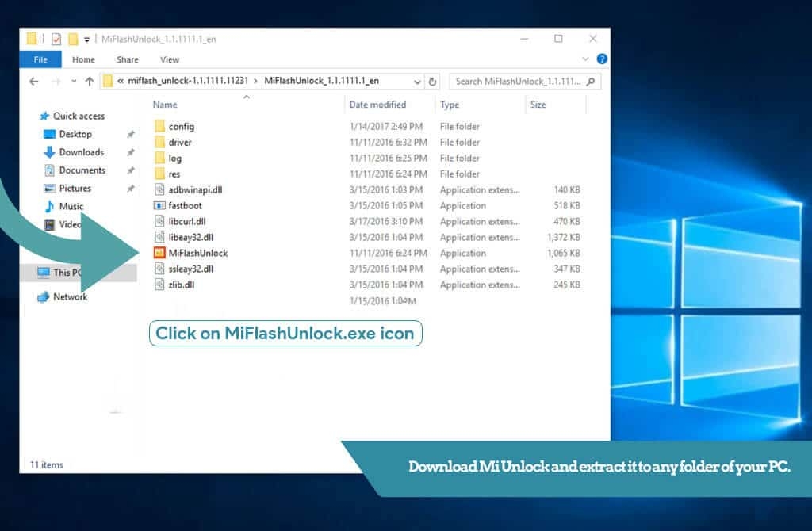Click the 1/14/2017 2:49 PM date cell
This screenshot has height=531, width=812.
click(x=386, y=126)
